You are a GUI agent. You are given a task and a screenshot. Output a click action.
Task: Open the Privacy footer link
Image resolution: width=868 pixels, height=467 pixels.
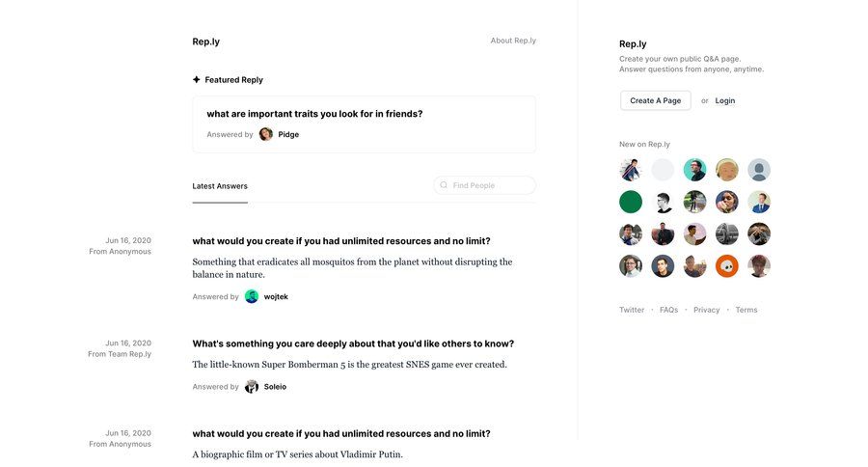point(706,310)
